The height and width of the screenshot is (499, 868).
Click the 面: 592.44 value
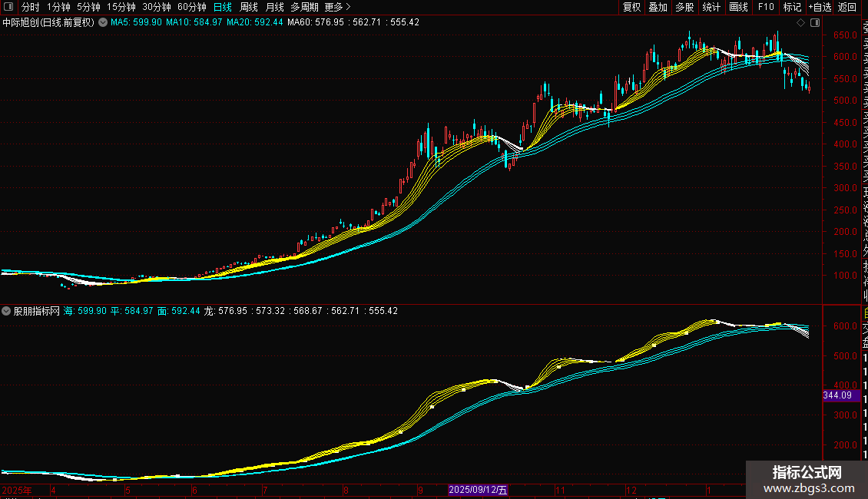coord(179,311)
